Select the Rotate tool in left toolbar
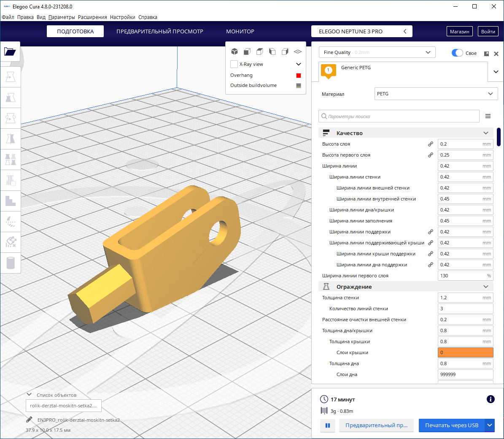 [11, 118]
